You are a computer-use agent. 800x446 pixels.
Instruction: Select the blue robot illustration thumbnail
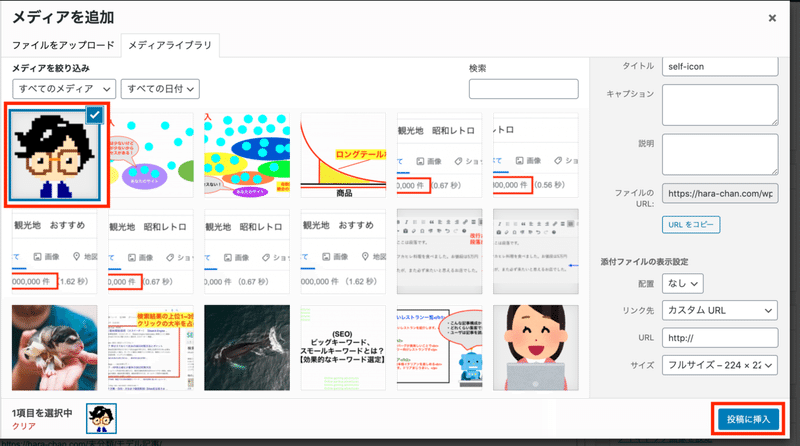click(439, 348)
